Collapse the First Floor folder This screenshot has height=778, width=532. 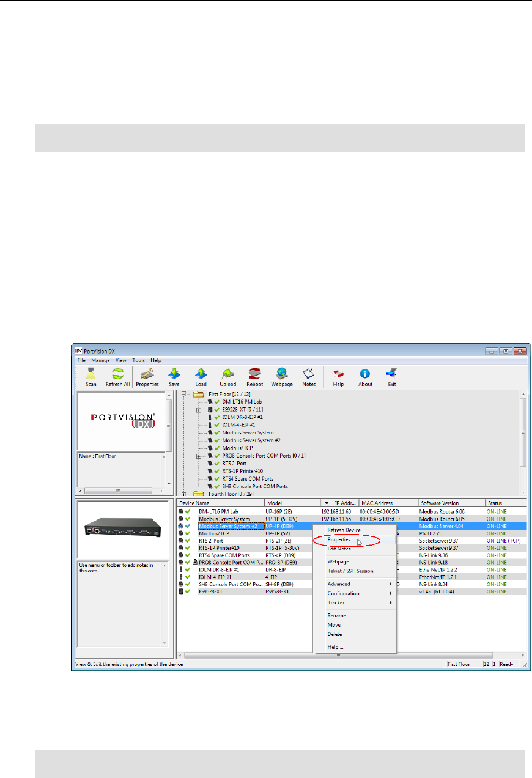point(184,394)
